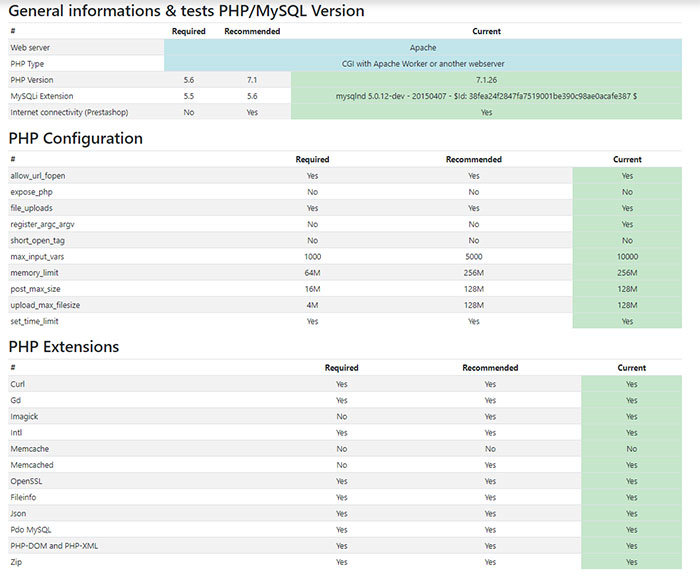
Task: Click current max_input_vars value '10000'
Action: [x=627, y=257]
